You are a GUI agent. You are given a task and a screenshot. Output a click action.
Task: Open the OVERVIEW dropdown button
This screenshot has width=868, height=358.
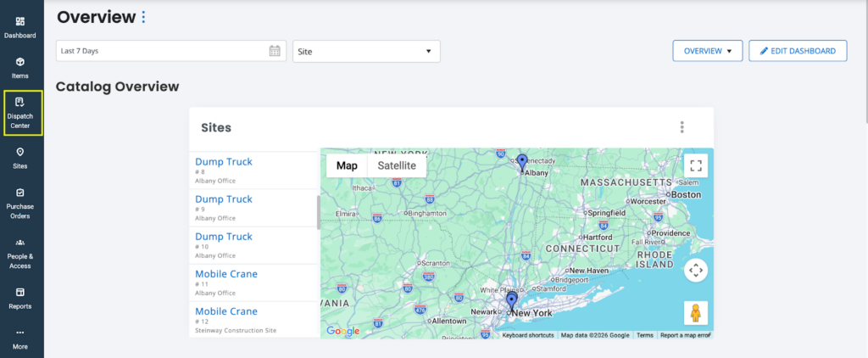(707, 51)
